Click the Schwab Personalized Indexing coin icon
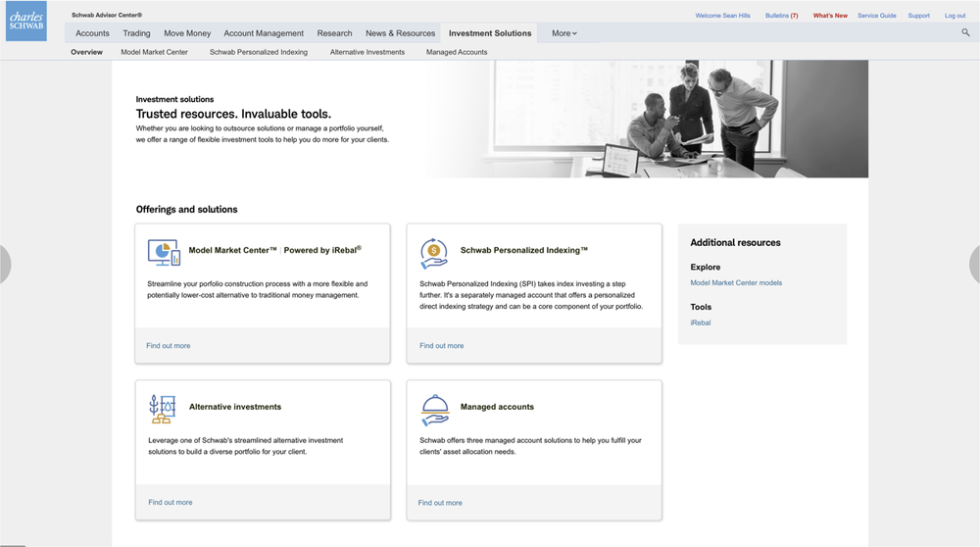The image size is (980, 547). pyautogui.click(x=434, y=253)
